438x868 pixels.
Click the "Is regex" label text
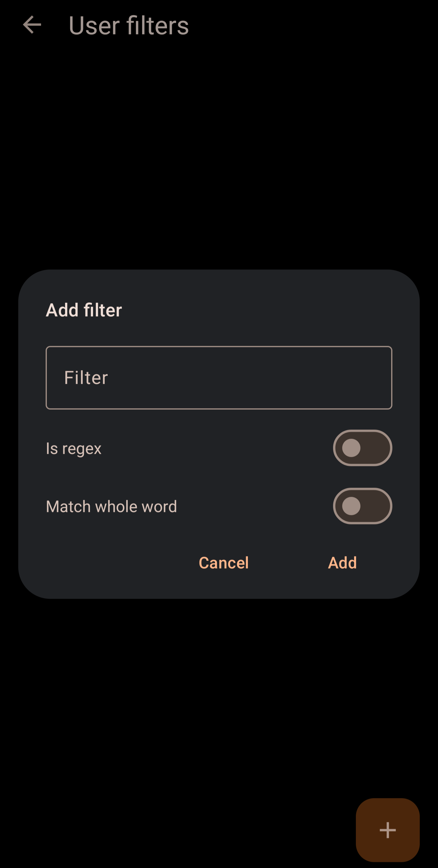(73, 449)
